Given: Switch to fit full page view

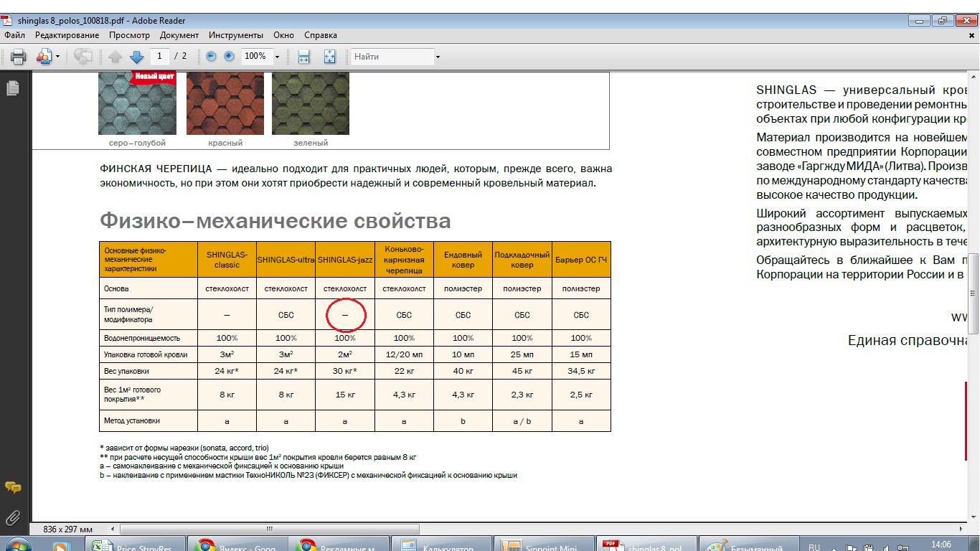Looking at the screenshot, I should tap(330, 57).
